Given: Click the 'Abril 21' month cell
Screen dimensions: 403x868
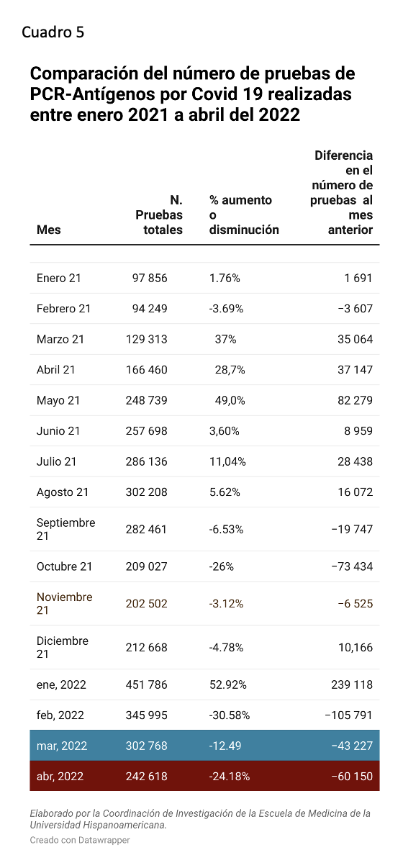Looking at the screenshot, I should tap(55, 370).
